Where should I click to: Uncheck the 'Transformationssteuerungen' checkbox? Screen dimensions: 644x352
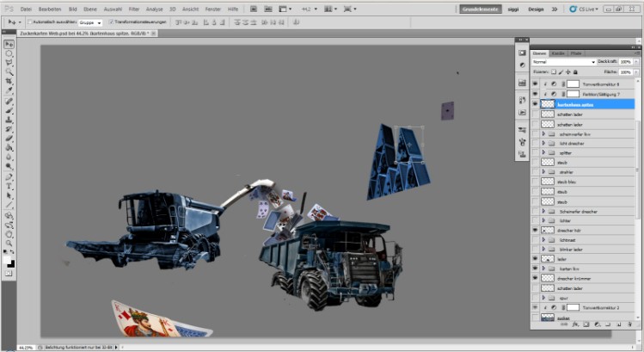coord(112,22)
